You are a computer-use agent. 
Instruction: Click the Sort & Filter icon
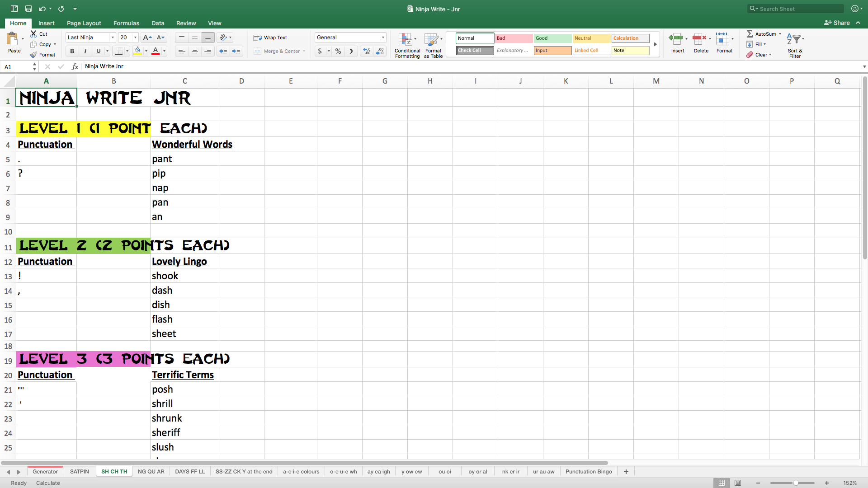(x=794, y=40)
